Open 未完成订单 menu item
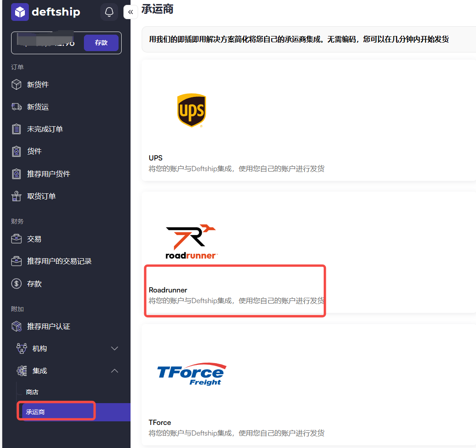Image resolution: width=476 pixels, height=448 pixels. click(45, 129)
